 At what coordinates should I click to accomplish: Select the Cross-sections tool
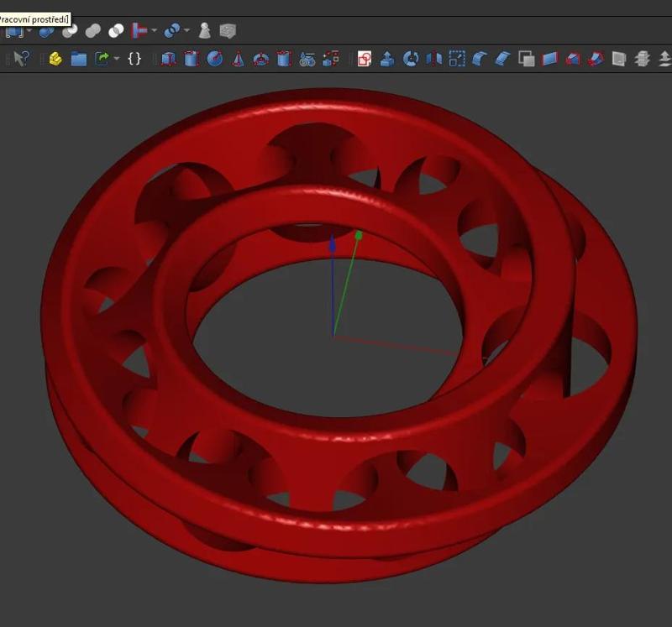642,59
